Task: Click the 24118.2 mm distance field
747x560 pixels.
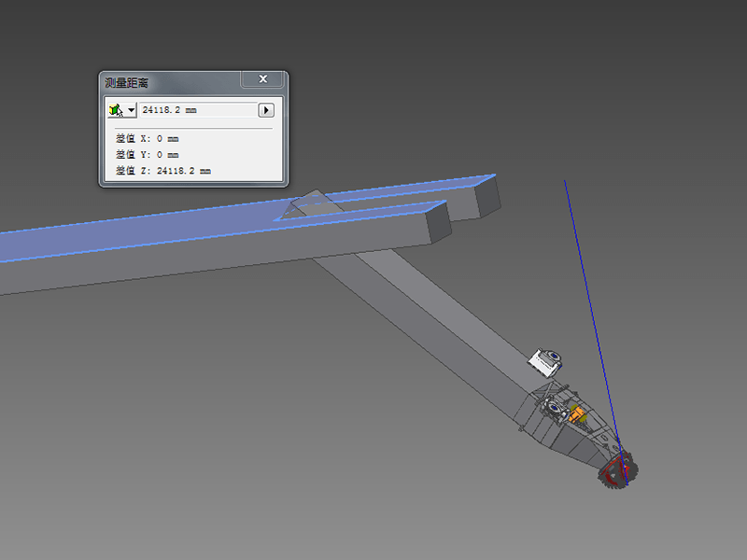Action: [x=196, y=110]
